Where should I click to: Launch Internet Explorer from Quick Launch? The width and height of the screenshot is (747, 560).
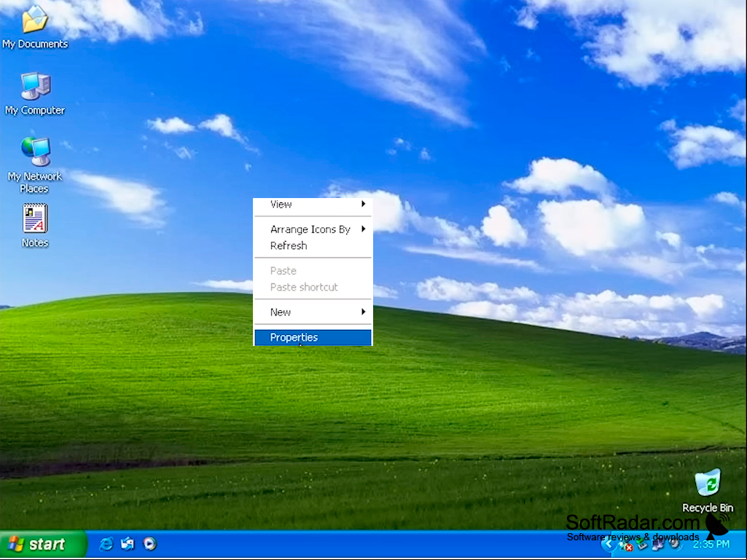106,543
